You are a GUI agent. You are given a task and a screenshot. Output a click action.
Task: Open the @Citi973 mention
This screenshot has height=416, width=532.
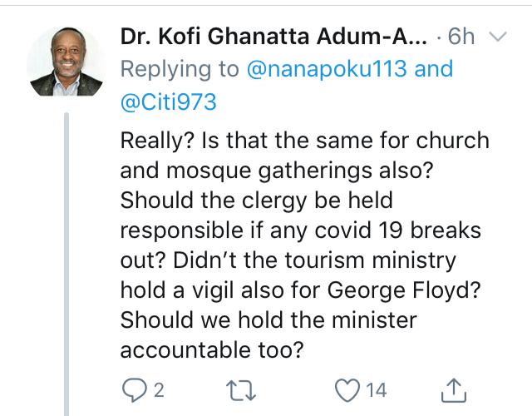pos(169,103)
